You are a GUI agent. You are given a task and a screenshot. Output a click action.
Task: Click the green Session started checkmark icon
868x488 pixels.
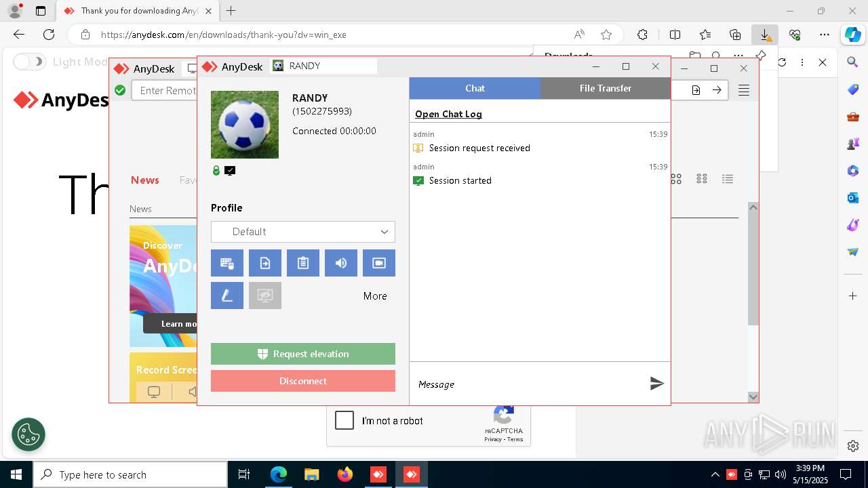pos(418,180)
